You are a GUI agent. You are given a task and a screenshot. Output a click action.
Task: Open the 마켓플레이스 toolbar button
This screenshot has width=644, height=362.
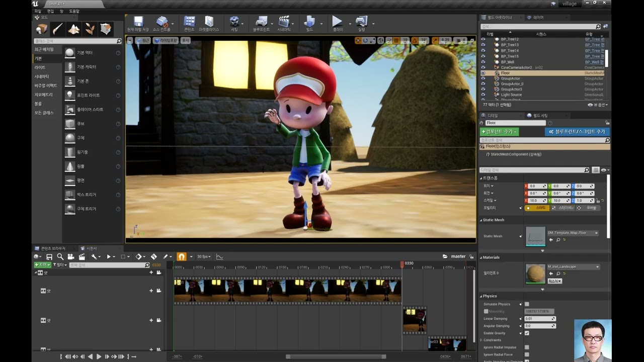click(209, 24)
